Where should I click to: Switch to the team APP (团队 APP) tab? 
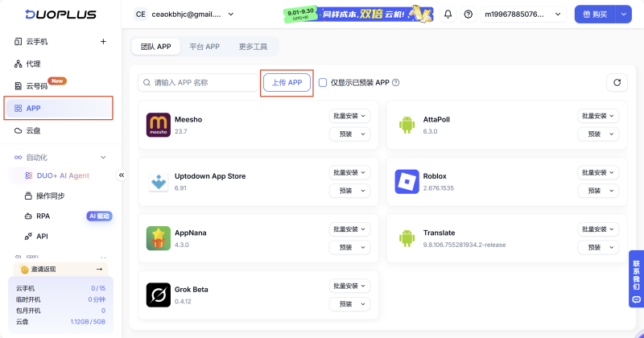155,47
